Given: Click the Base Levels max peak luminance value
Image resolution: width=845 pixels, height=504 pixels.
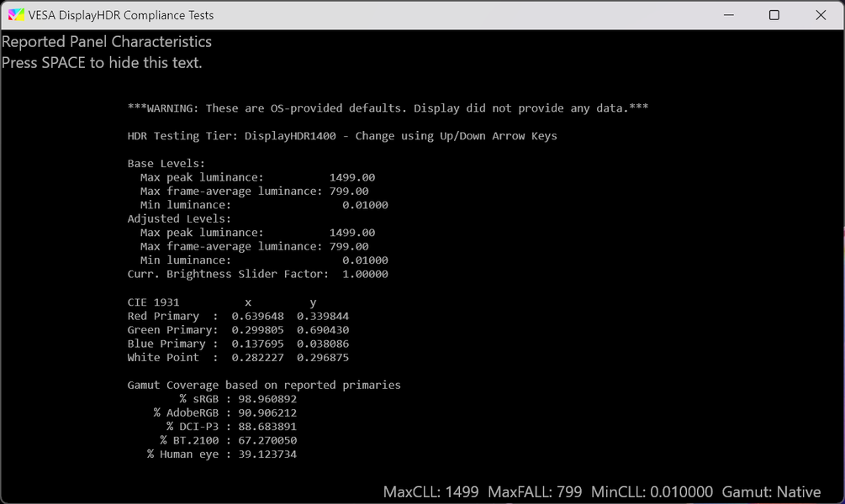Looking at the screenshot, I should (351, 177).
